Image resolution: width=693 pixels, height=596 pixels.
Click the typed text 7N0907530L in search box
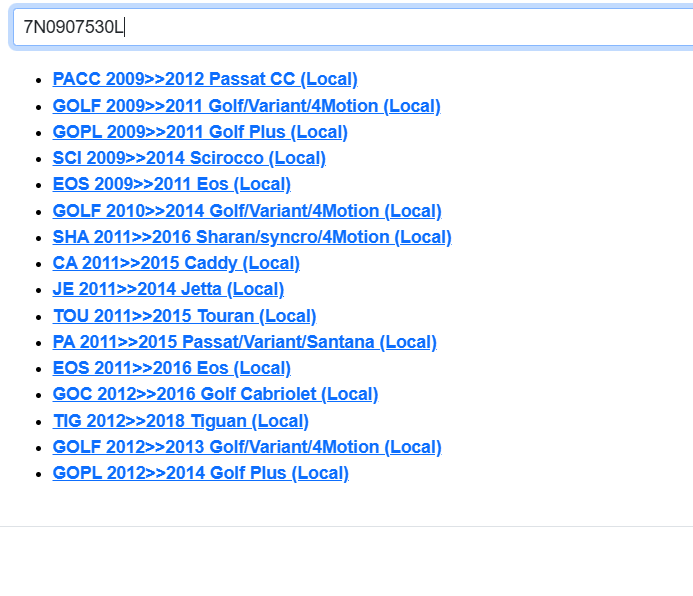click(x=73, y=27)
